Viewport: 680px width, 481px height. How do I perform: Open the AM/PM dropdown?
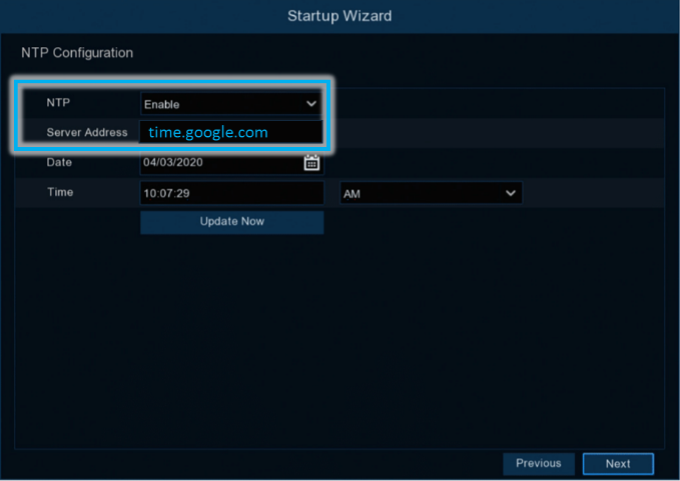tap(430, 193)
